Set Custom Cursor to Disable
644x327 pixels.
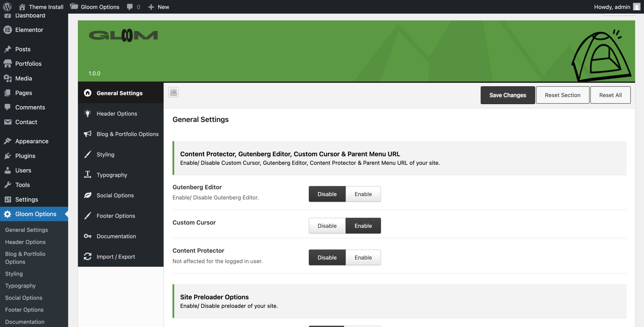coord(327,226)
